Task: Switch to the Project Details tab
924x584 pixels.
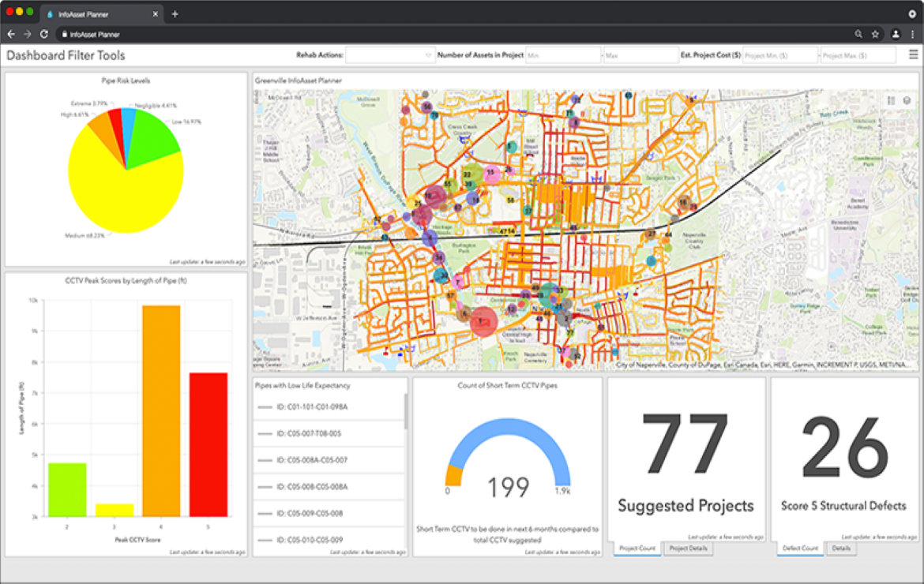Action: (x=687, y=548)
